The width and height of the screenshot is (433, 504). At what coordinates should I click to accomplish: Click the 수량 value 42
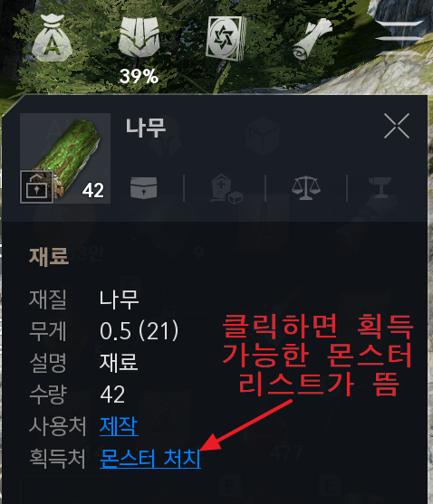[x=112, y=395]
